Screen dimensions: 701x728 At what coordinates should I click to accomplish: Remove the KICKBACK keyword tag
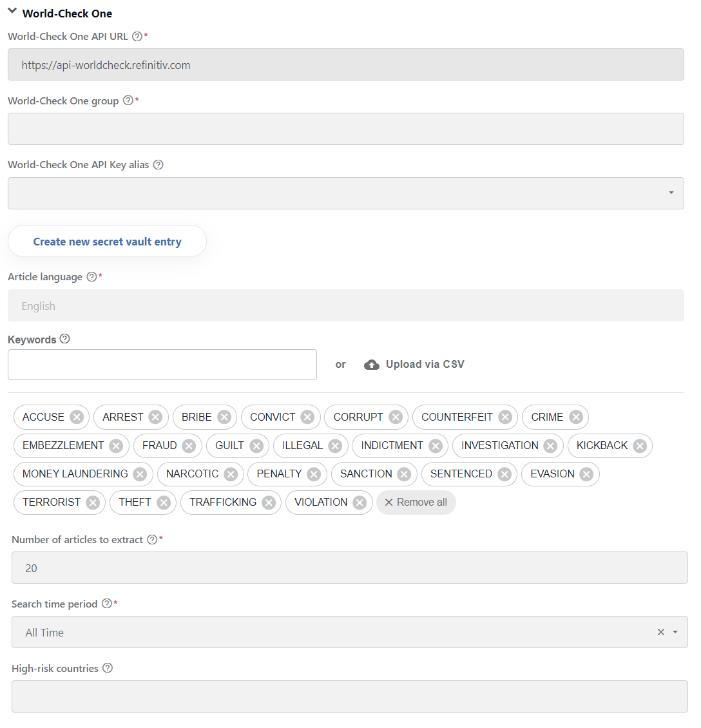pos(640,446)
